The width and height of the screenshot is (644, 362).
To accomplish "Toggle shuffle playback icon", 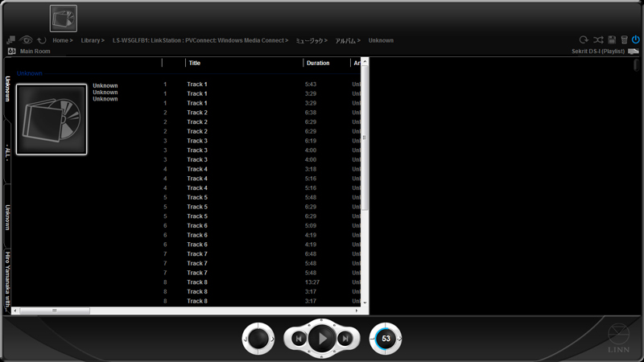I will pyautogui.click(x=598, y=39).
